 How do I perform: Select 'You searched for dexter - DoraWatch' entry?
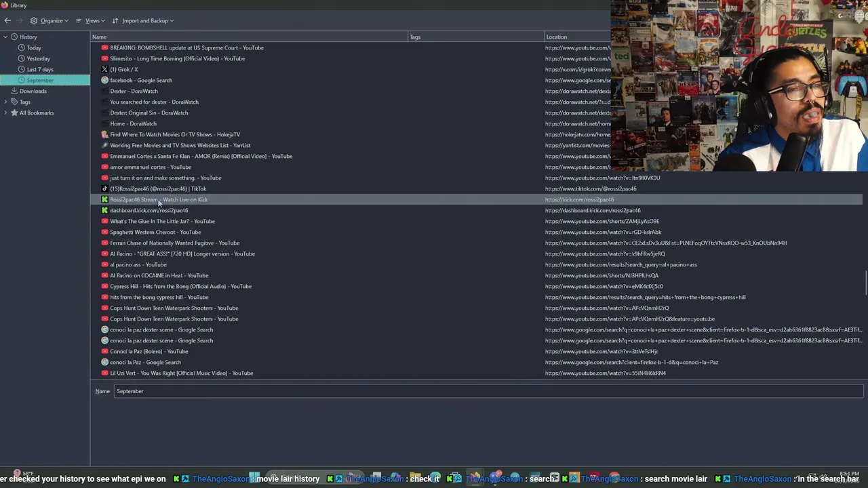coord(154,102)
